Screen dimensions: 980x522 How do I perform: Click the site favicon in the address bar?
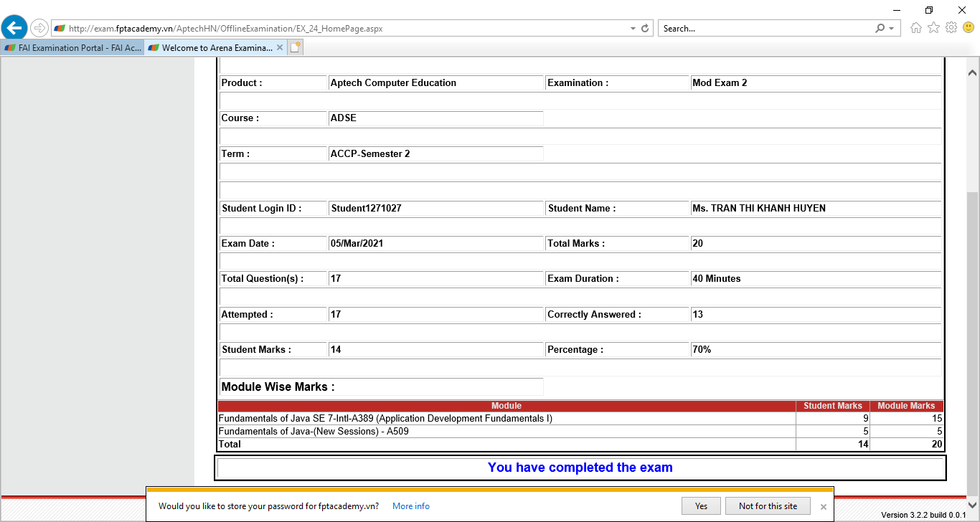60,29
